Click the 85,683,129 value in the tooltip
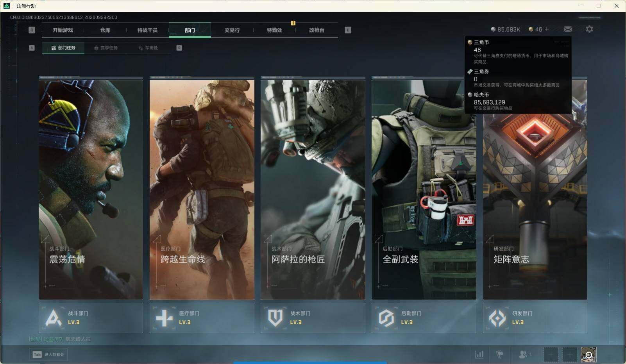 point(489,102)
